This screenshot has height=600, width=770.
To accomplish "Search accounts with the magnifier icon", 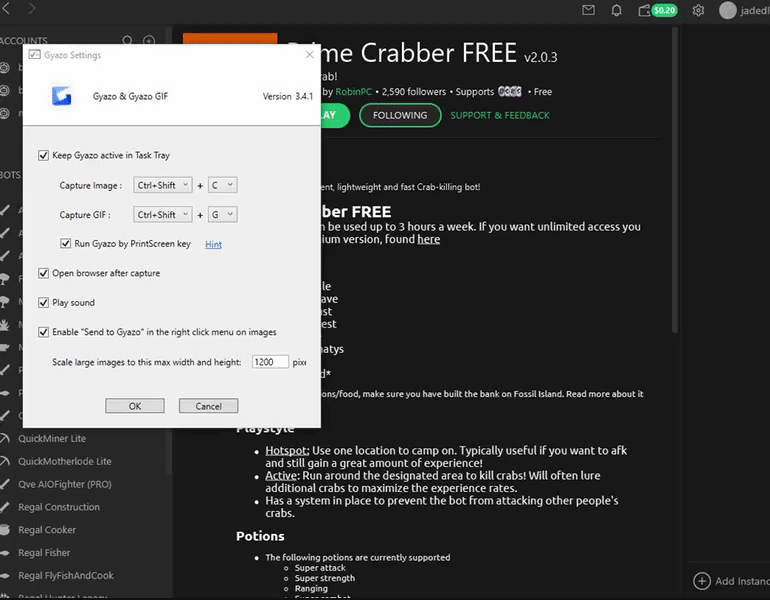I will [127, 40].
